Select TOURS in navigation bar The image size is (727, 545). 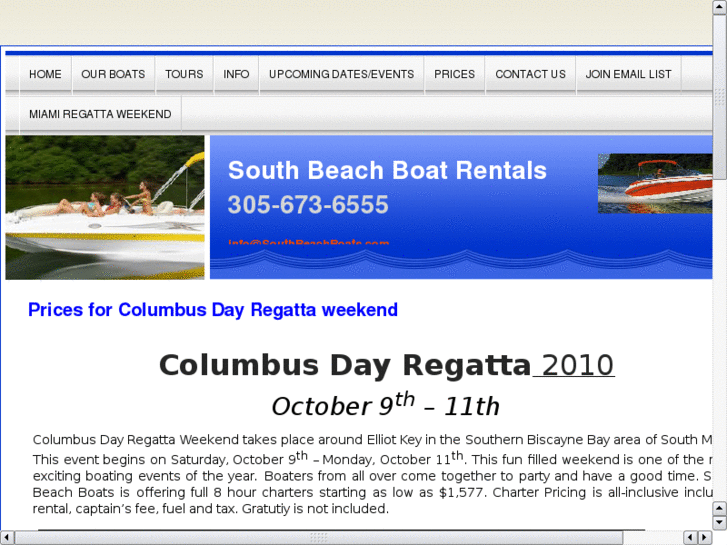(x=184, y=74)
